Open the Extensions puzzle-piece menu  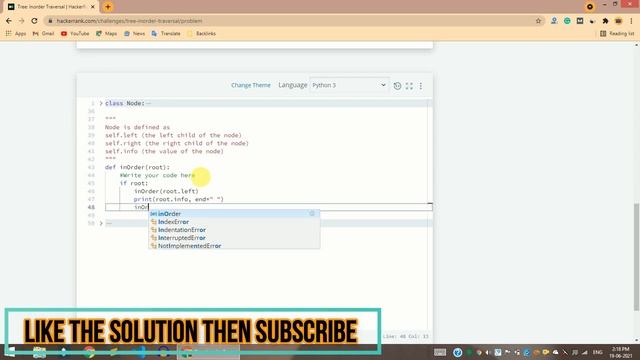point(605,21)
